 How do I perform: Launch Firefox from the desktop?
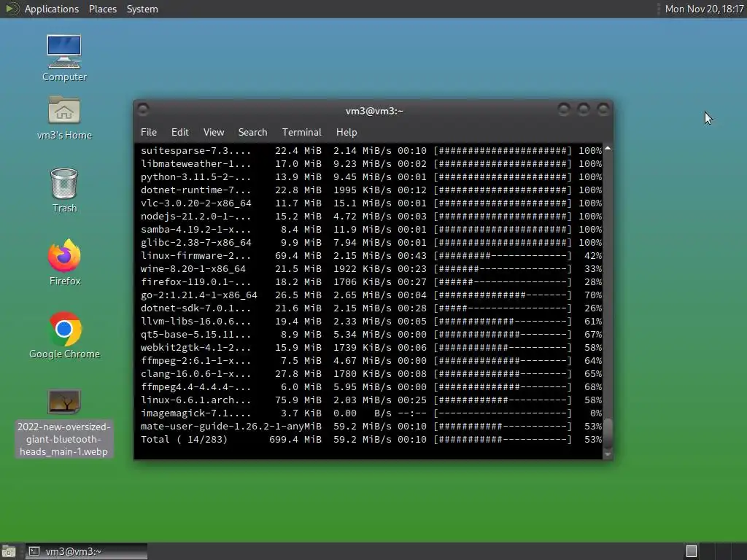tap(65, 262)
